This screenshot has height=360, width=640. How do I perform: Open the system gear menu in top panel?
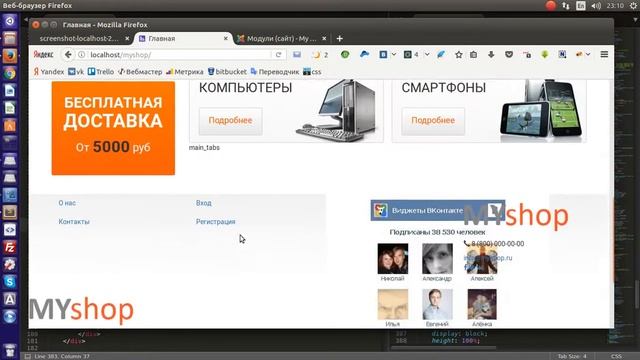pyautogui.click(x=633, y=6)
